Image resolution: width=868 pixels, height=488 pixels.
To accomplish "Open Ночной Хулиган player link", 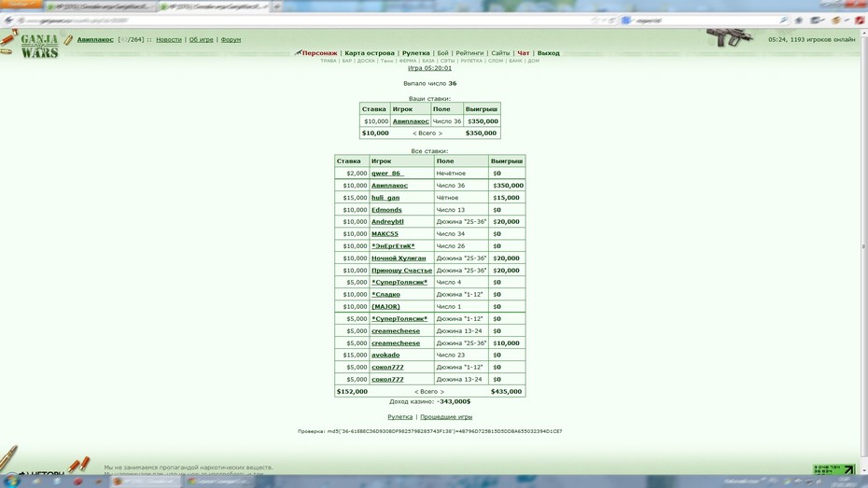I will click(x=399, y=258).
